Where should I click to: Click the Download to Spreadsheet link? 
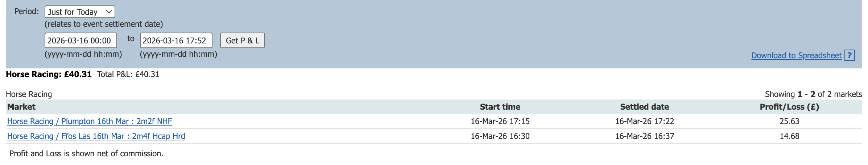pos(796,55)
